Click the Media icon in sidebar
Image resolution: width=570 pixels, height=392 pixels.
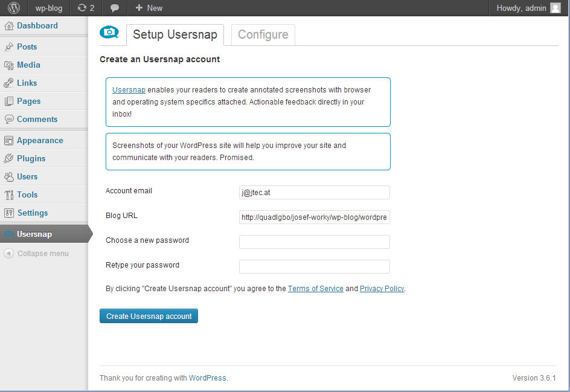click(x=8, y=65)
